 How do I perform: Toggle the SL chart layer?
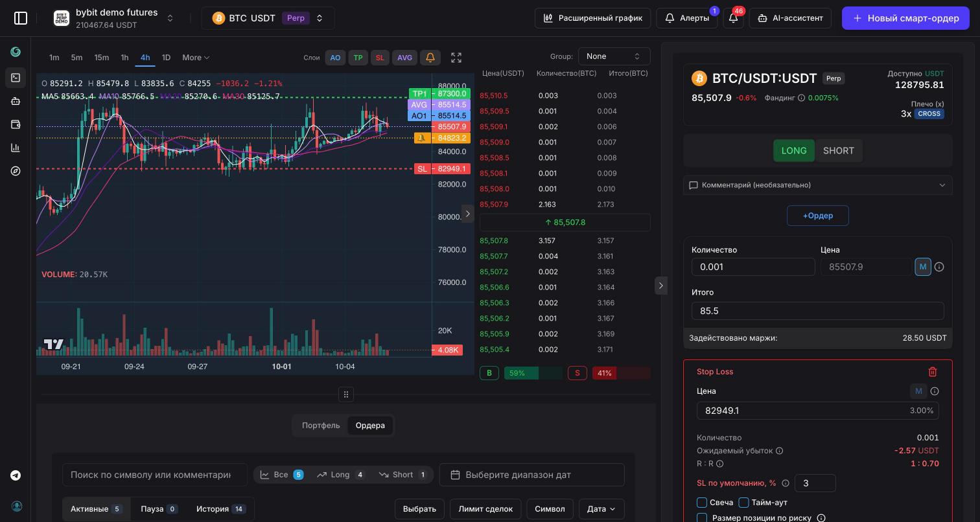tap(380, 58)
